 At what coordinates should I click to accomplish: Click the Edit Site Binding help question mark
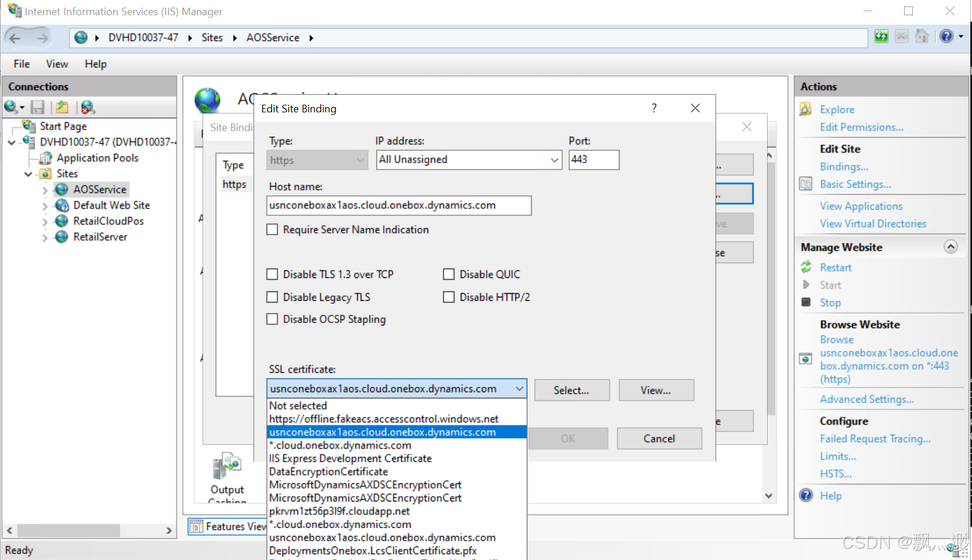654,108
